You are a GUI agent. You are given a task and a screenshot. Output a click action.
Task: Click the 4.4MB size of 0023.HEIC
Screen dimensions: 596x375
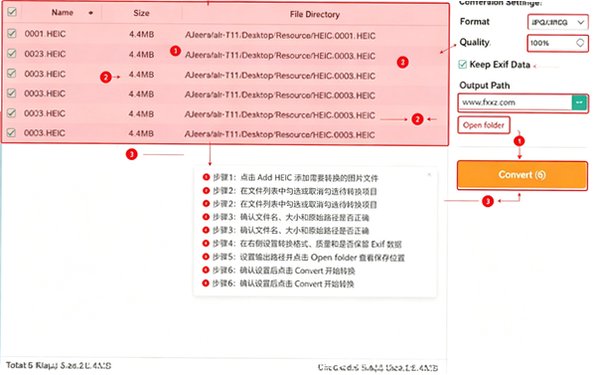point(141,55)
